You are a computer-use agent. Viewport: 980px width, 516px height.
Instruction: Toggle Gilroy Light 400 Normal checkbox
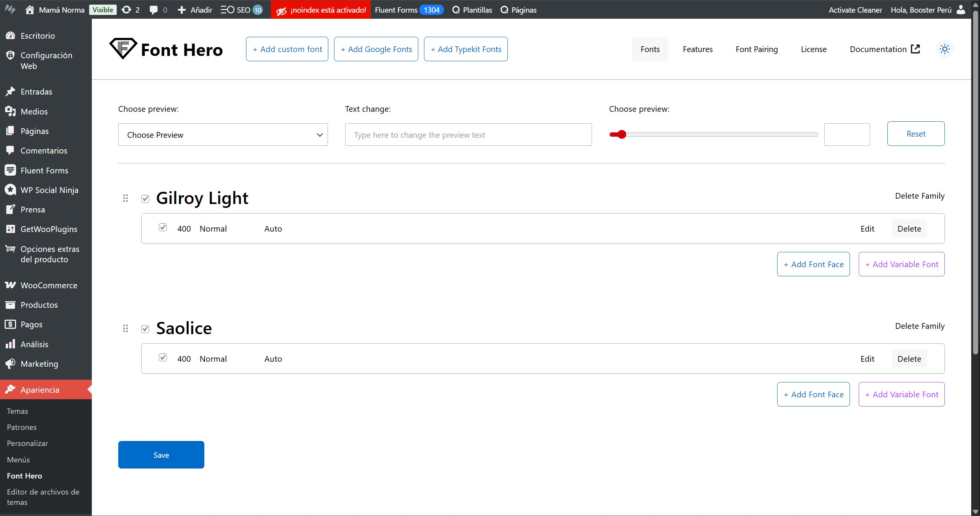click(163, 227)
